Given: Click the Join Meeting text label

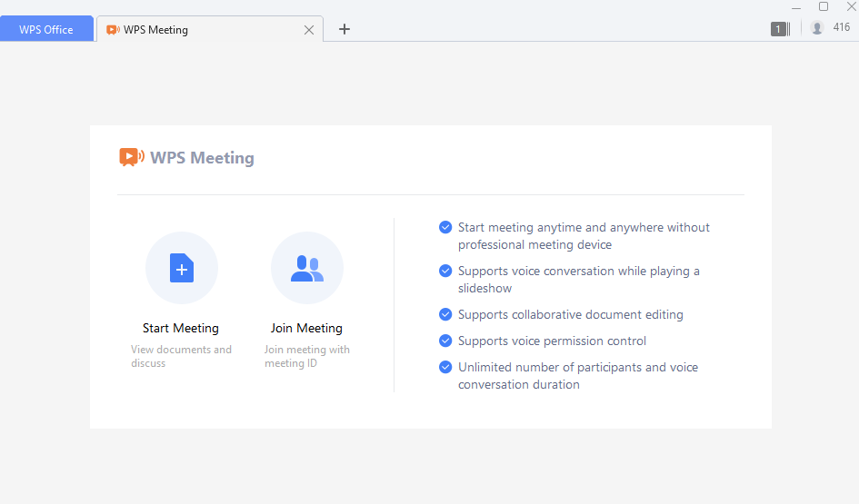Looking at the screenshot, I should (306, 328).
